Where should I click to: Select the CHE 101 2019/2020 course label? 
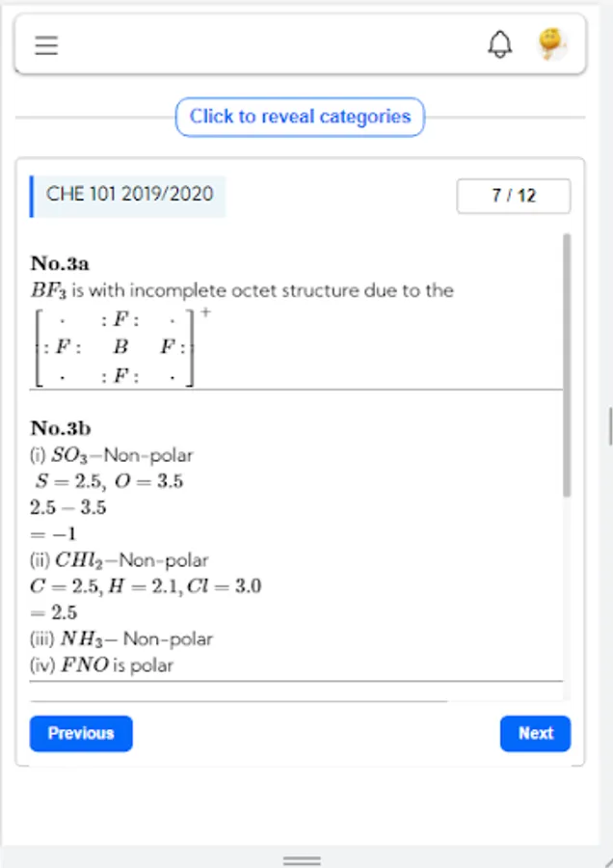pyautogui.click(x=128, y=196)
